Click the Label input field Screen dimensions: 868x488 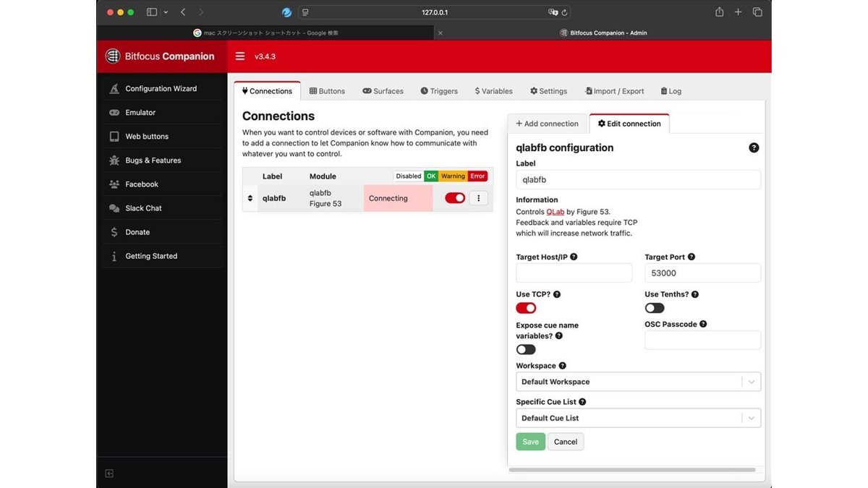(x=638, y=179)
